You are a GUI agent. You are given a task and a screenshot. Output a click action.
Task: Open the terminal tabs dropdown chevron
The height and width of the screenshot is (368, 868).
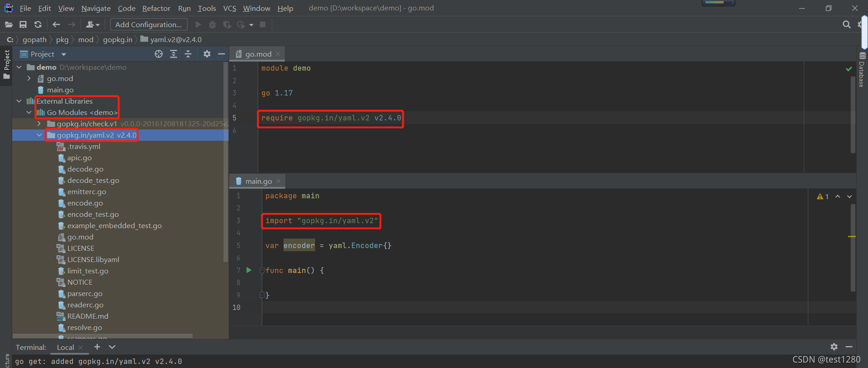[x=112, y=347]
